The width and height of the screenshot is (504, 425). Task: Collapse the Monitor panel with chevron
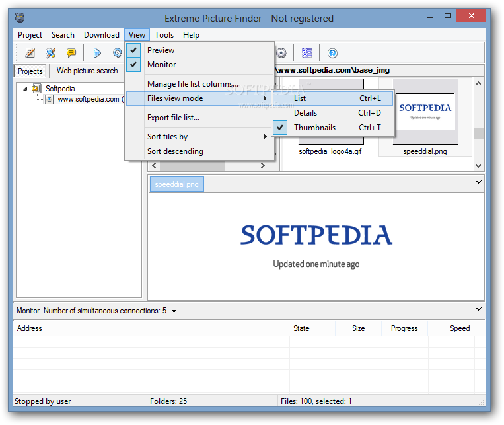point(478,309)
